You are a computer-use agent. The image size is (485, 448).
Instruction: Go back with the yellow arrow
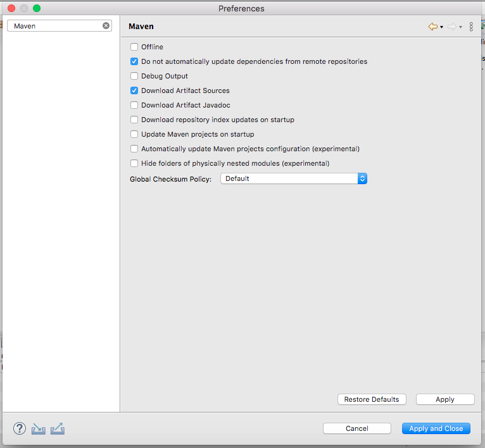(432, 27)
